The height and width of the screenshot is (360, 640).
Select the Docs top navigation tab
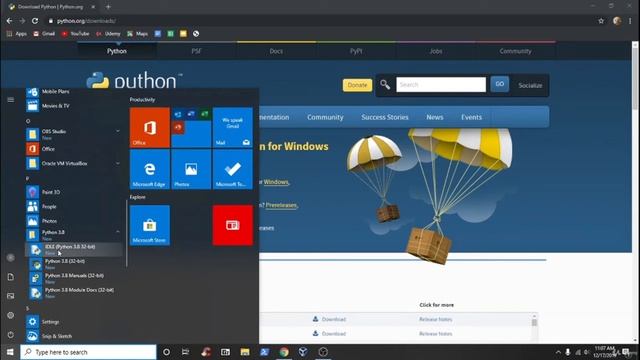(x=276, y=51)
